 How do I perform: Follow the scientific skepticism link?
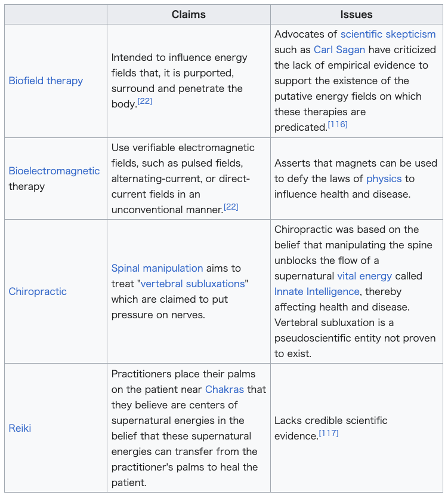click(x=388, y=34)
